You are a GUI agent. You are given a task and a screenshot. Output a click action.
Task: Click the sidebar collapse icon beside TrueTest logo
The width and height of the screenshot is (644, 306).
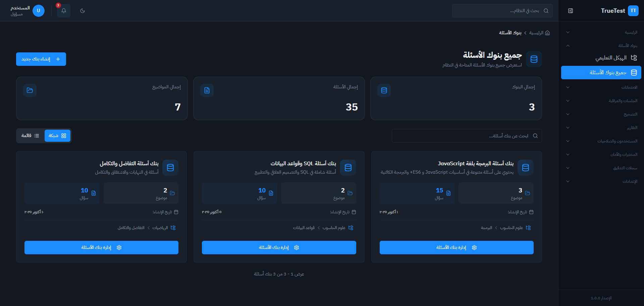570,10
